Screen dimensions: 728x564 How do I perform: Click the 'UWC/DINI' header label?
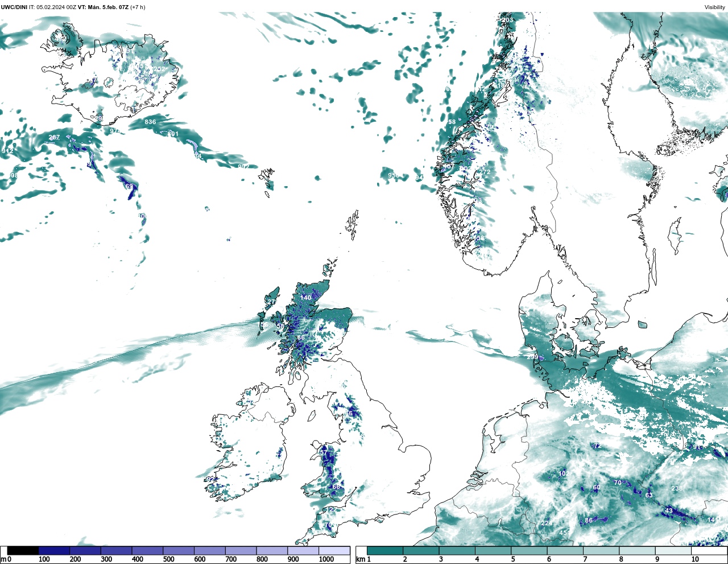[x=14, y=7]
